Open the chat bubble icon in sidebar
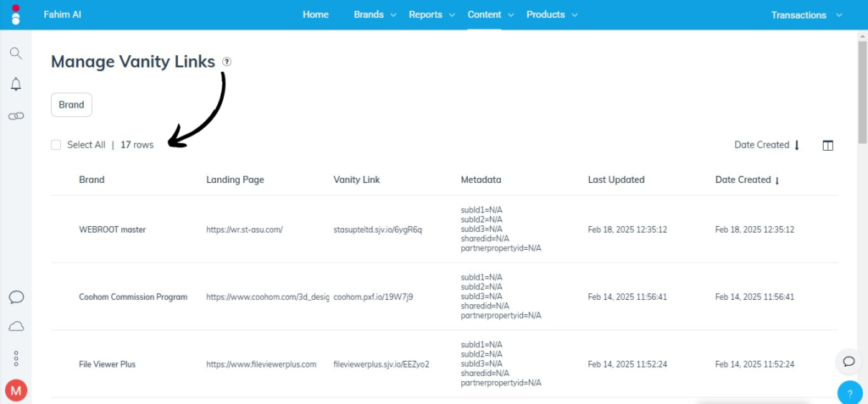This screenshot has height=404, width=868. (15, 296)
